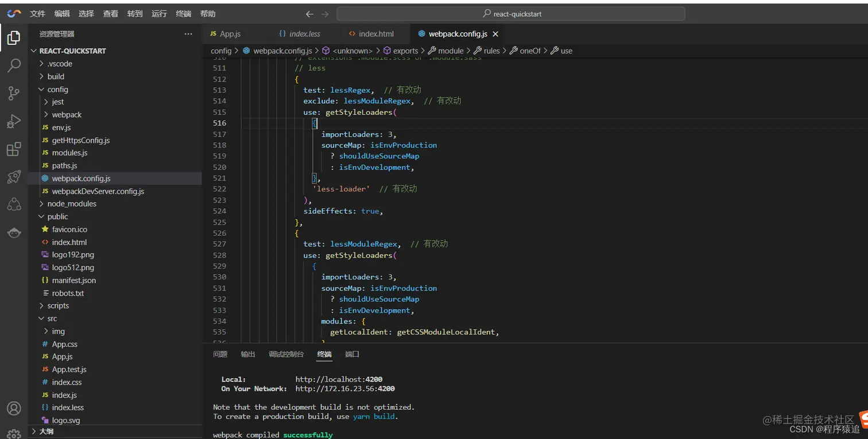Screen dimensions: 868x439
Task: Open the 运行 menu
Action: pos(159,14)
